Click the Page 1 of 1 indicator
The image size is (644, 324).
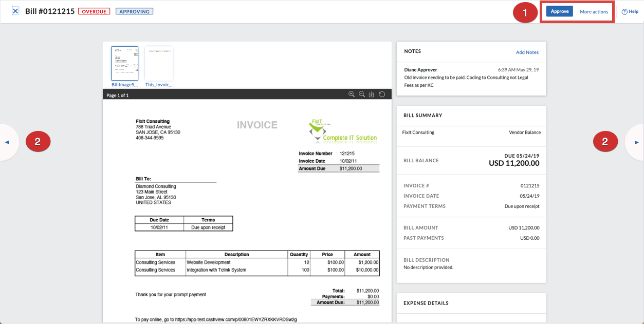tap(117, 96)
